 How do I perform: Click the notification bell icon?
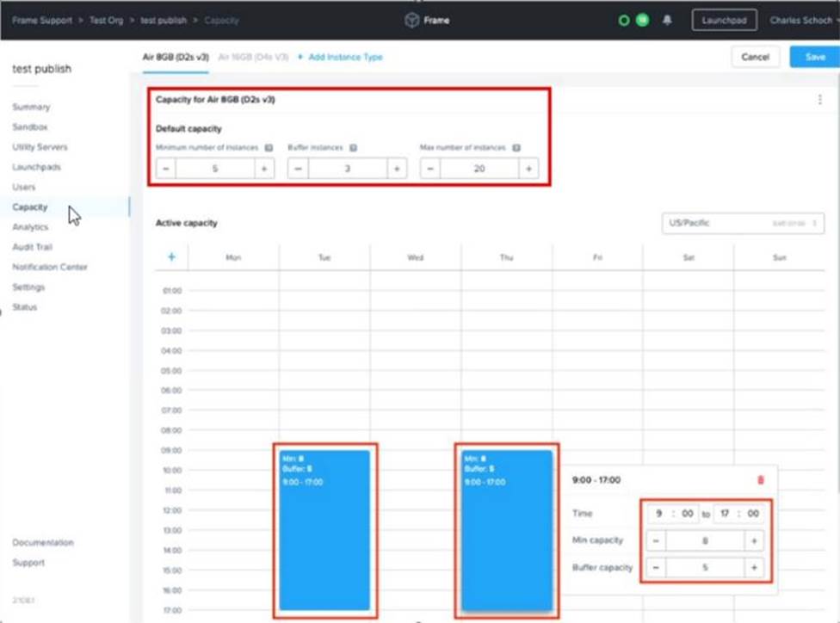click(667, 20)
